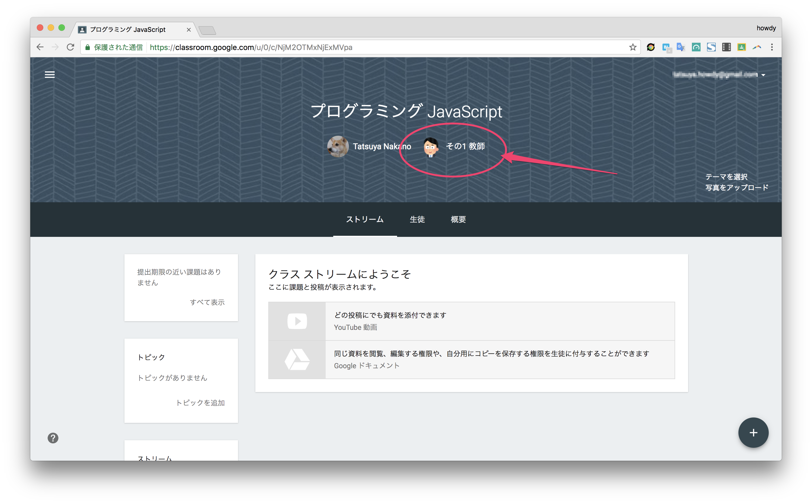
Task: Click the 保護された通信 security label
Action: click(x=118, y=47)
